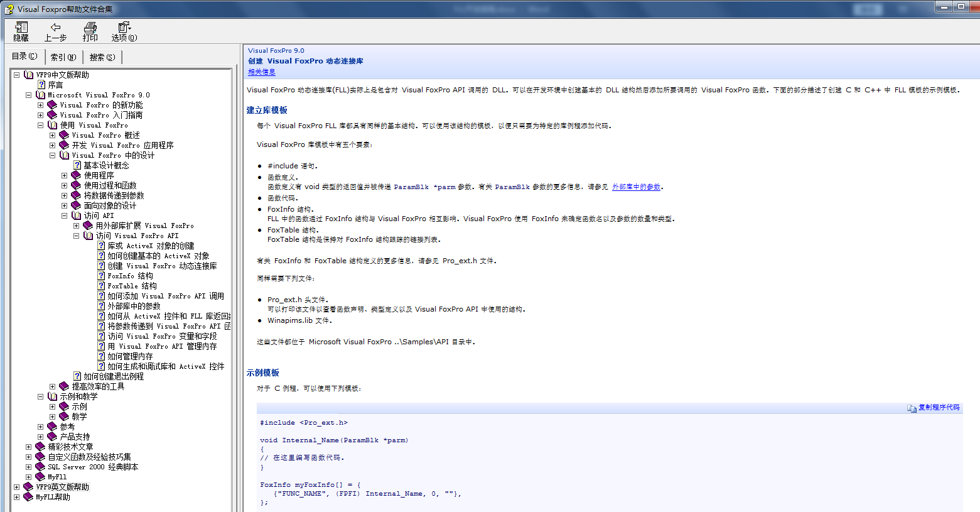Open the 选项 (Options) toolbar icon
The width and height of the screenshot is (980, 512).
(x=124, y=28)
